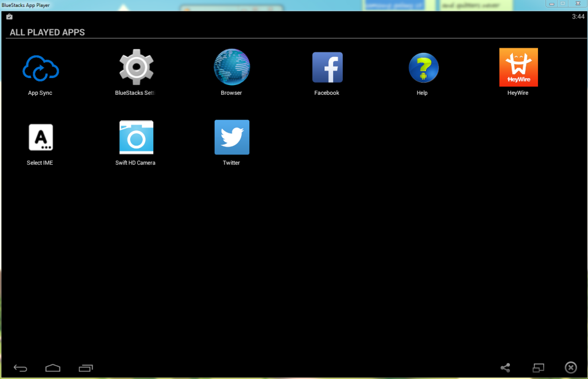Screen dimensions: 588x379
Task: Open BlueStacks Settings gear icon
Action: click(136, 67)
